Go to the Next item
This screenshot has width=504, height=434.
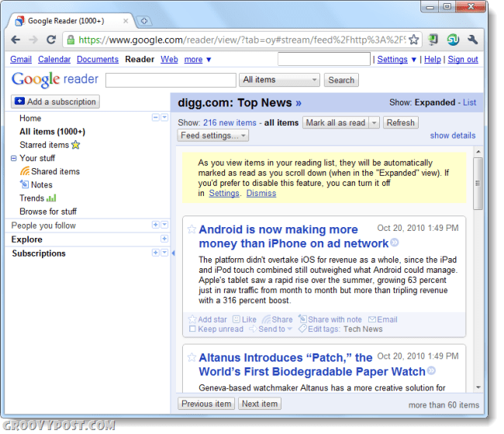[260, 404]
